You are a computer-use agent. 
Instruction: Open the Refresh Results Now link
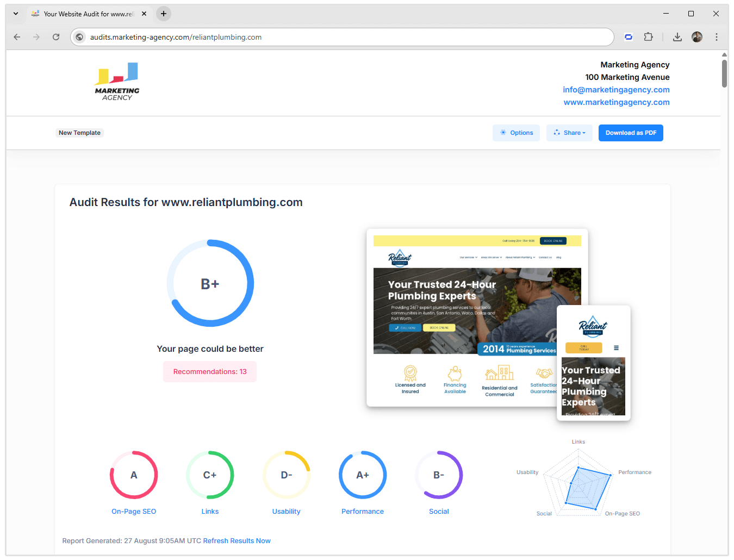click(x=237, y=540)
